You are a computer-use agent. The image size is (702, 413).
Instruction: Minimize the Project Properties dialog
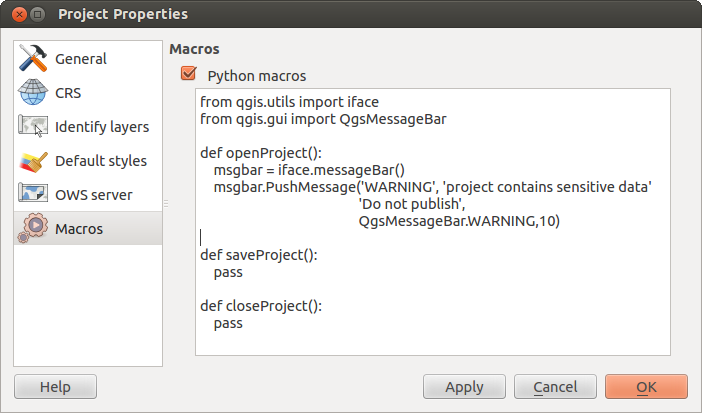coord(36,15)
